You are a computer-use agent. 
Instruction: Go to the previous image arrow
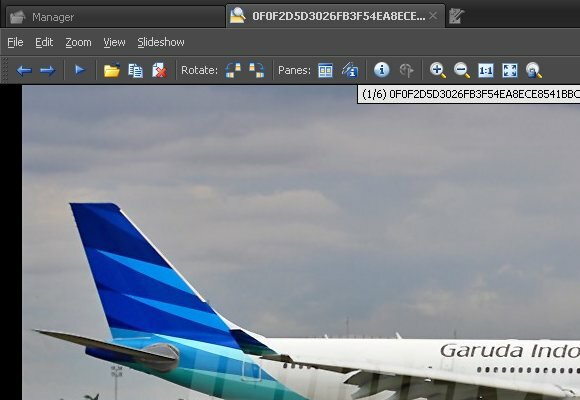pyautogui.click(x=24, y=70)
